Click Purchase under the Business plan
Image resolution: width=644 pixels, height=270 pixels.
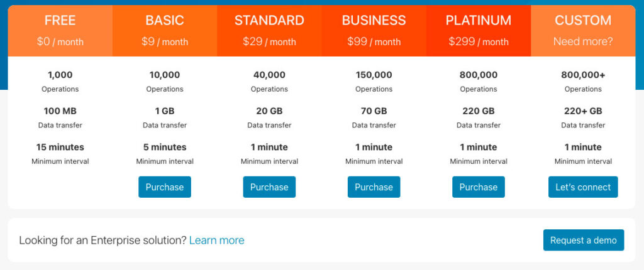tap(374, 187)
